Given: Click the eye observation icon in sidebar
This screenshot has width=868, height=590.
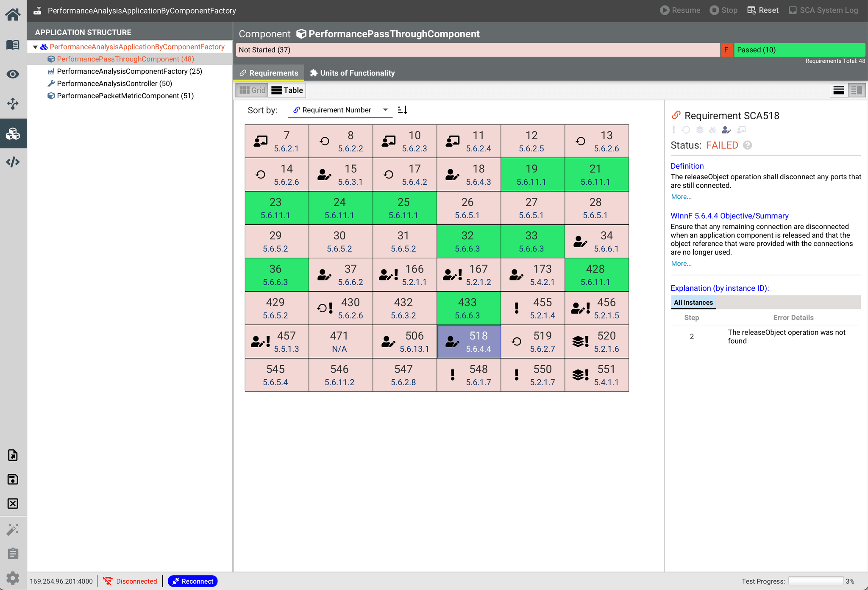Looking at the screenshot, I should click(13, 74).
